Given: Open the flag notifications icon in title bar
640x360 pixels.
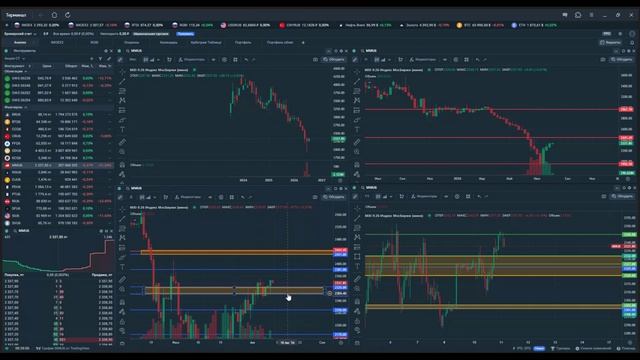Looking at the screenshot, I should (565, 15).
